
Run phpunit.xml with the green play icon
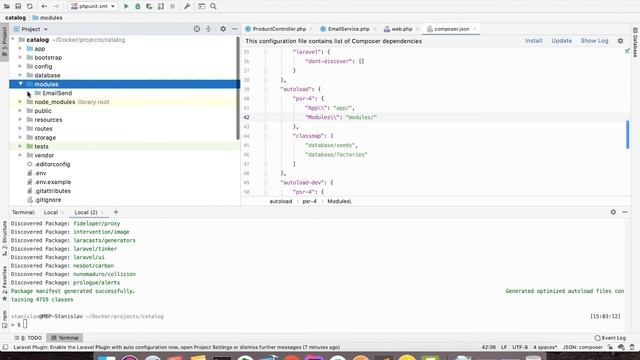click(x=126, y=6)
